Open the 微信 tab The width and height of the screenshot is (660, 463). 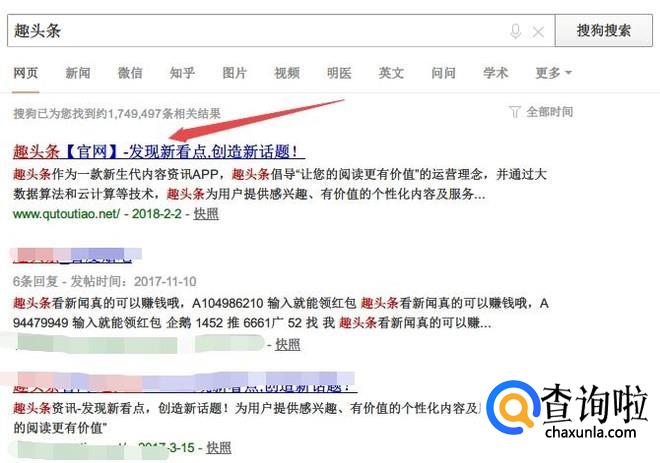click(130, 73)
